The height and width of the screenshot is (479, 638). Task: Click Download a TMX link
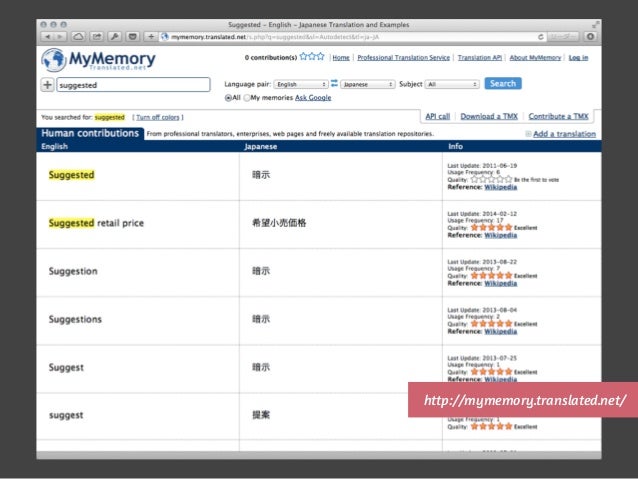point(489,116)
